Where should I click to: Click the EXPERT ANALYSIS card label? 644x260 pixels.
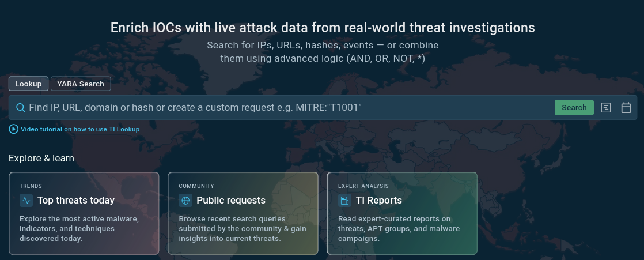point(363,186)
